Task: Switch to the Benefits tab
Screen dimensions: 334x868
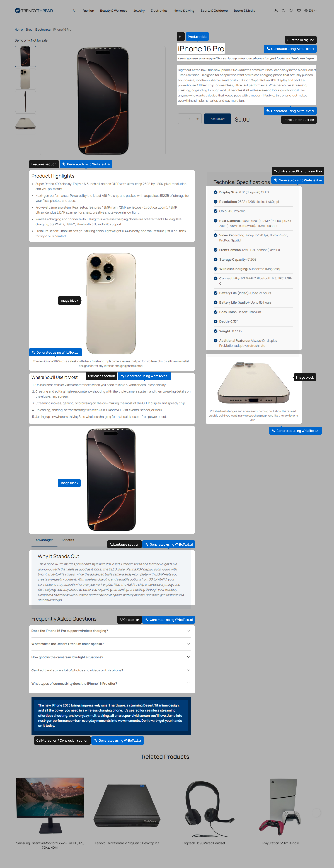Action: coord(68,540)
